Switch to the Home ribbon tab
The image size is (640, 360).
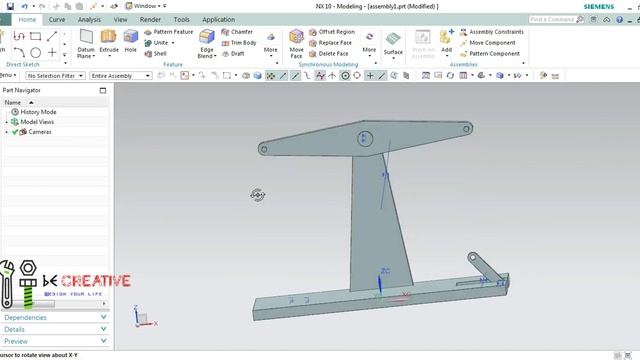click(27, 20)
